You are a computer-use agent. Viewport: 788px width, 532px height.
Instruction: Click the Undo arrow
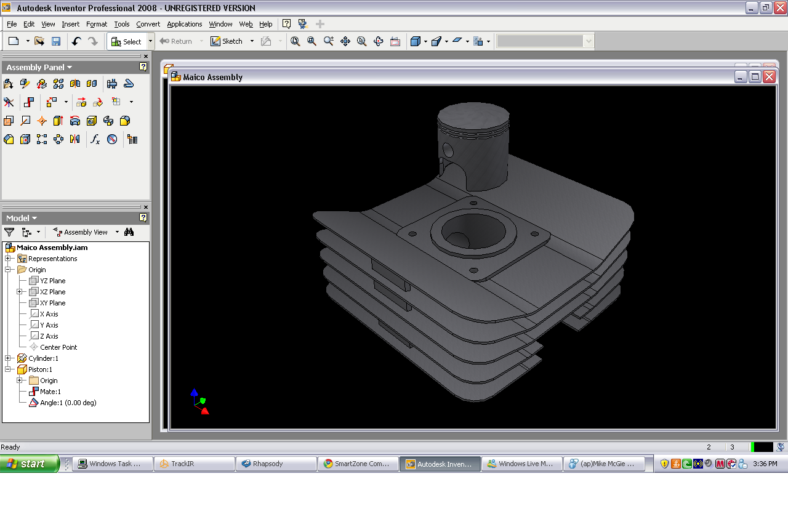click(x=76, y=41)
